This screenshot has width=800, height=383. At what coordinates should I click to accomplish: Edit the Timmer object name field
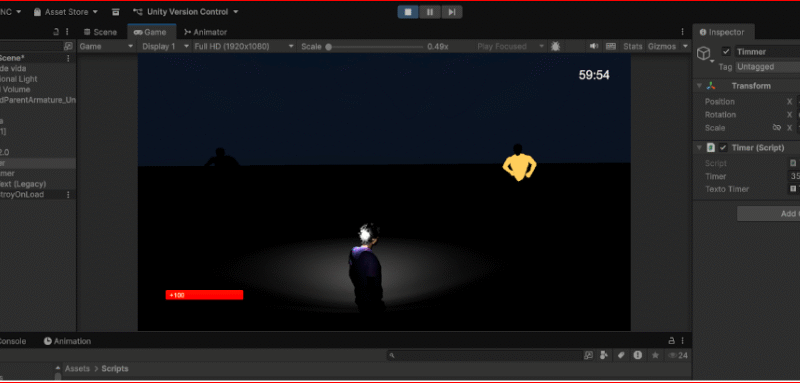coord(767,52)
